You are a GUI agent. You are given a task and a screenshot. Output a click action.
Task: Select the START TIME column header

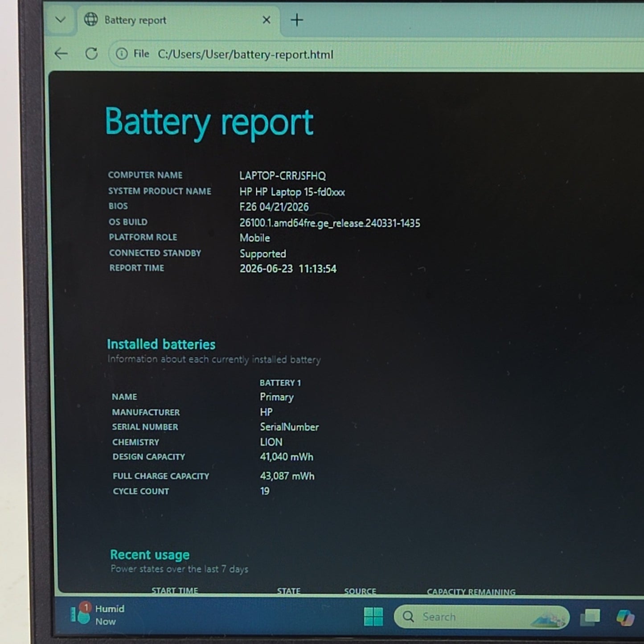pos(175,591)
